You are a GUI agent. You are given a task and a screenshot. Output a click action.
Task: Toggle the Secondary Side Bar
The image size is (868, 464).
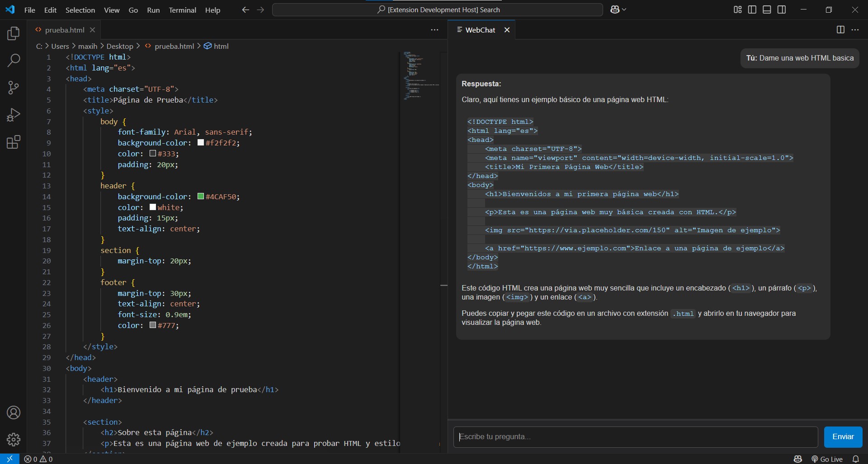[782, 9]
